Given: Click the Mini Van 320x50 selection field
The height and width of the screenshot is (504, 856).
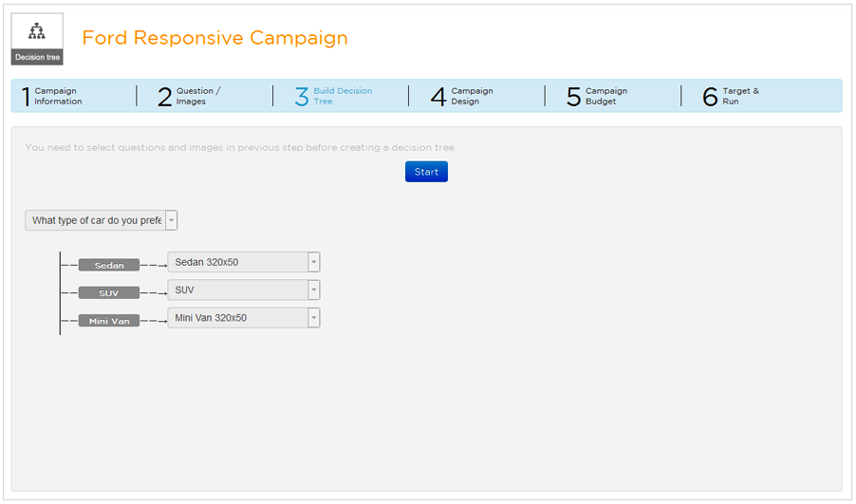Looking at the screenshot, I should [237, 318].
